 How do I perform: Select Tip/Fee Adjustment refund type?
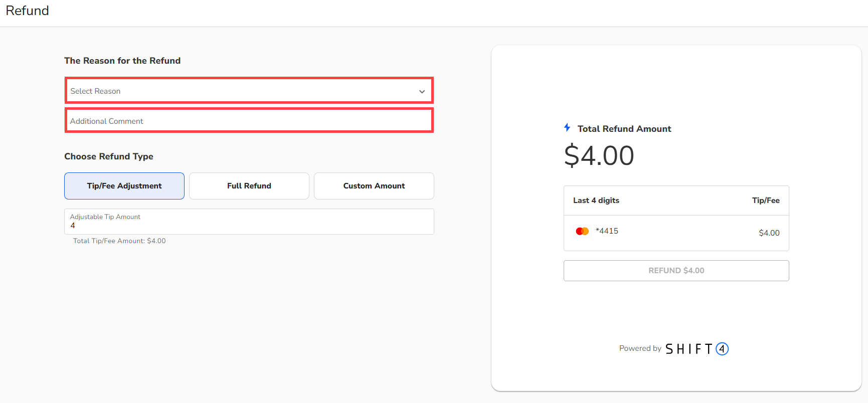124,186
